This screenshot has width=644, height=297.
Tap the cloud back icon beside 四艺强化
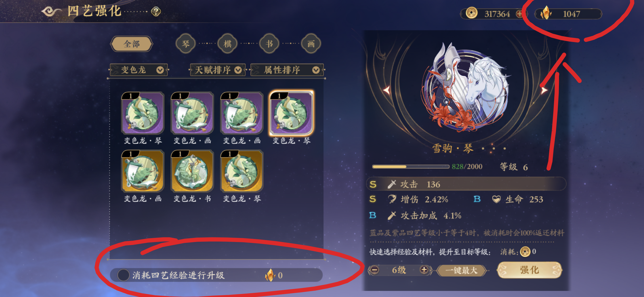pyautogui.click(x=51, y=12)
